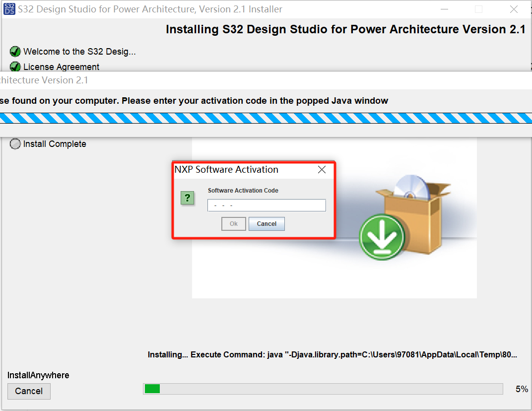Cancel the InstallAnywhere installation
This screenshot has width=532, height=411.
coord(29,391)
